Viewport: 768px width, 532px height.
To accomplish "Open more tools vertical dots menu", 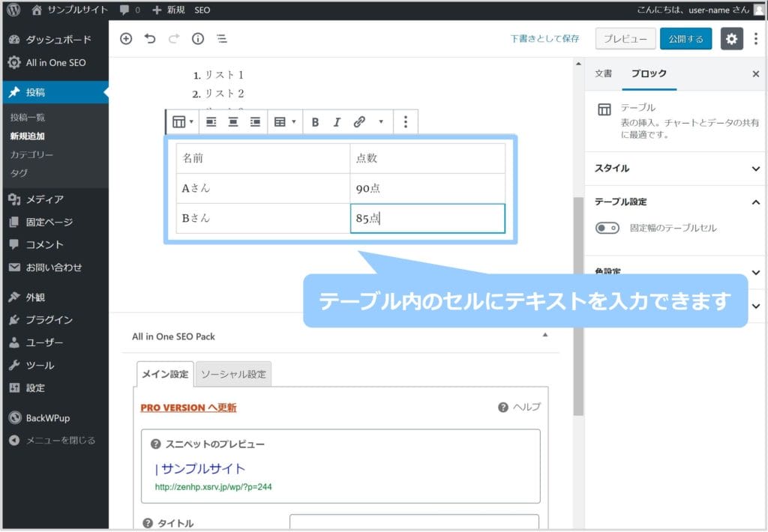I will [756, 39].
